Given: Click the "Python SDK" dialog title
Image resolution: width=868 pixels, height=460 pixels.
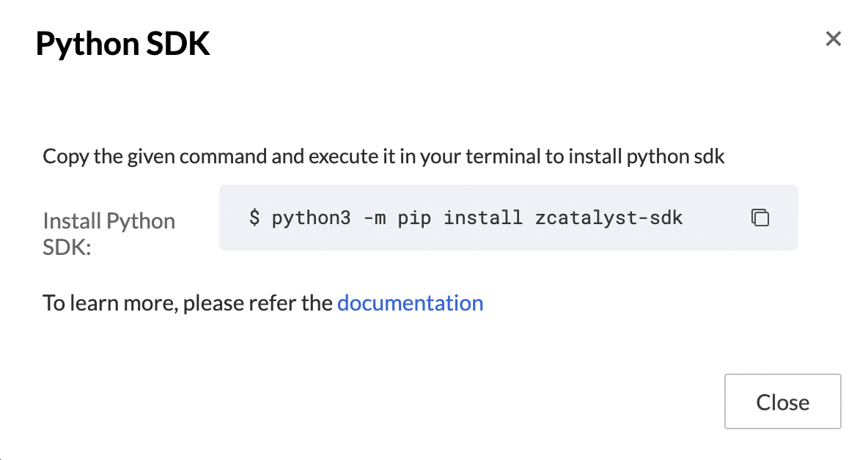Looking at the screenshot, I should [x=123, y=44].
